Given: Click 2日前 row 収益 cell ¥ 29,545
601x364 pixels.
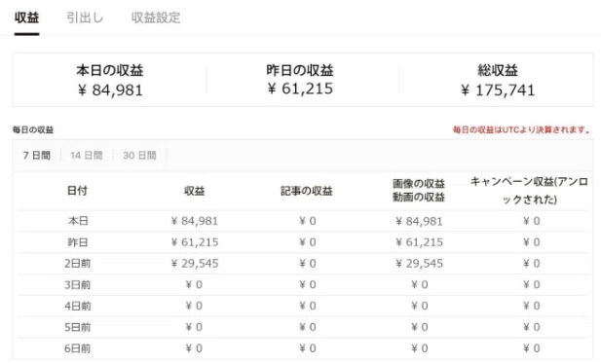Looking at the screenshot, I should point(195,264).
